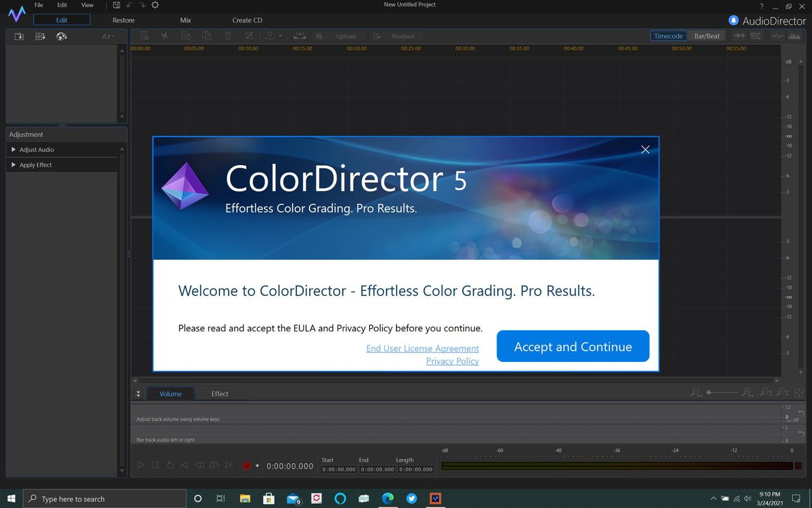Switch to the Effect tab
The image size is (812, 508).
[x=219, y=394]
